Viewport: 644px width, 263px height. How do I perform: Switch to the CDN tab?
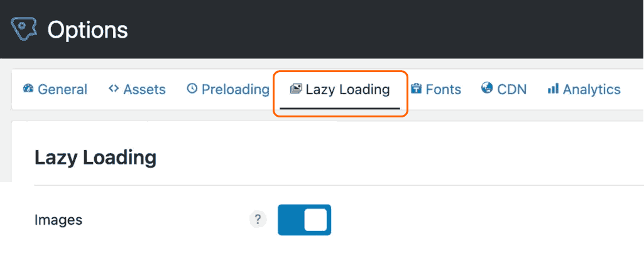(511, 89)
